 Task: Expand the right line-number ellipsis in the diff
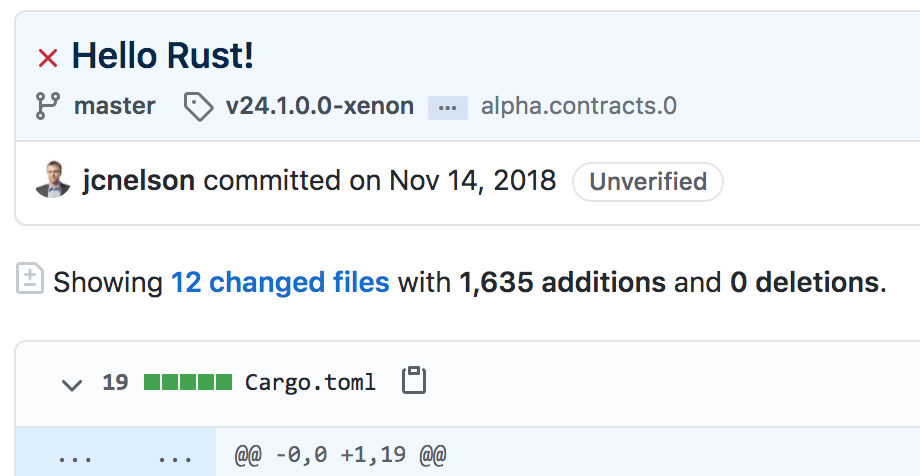pos(175,455)
